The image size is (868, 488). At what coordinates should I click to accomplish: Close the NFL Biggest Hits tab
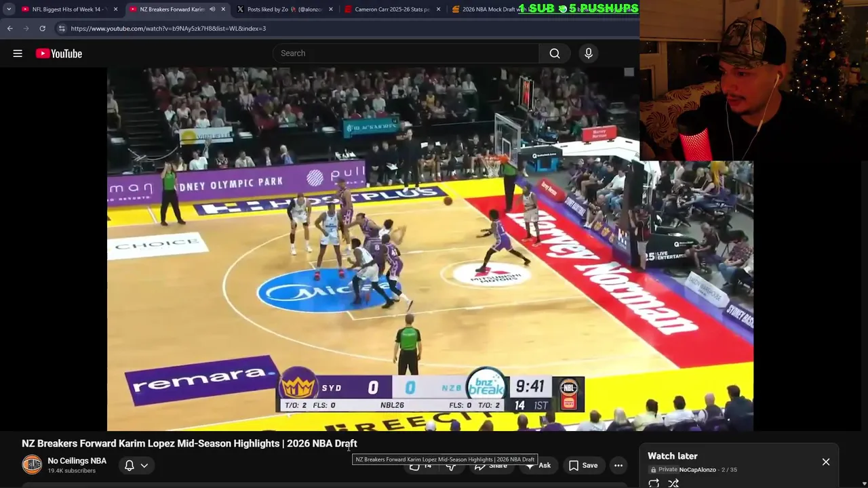115,9
